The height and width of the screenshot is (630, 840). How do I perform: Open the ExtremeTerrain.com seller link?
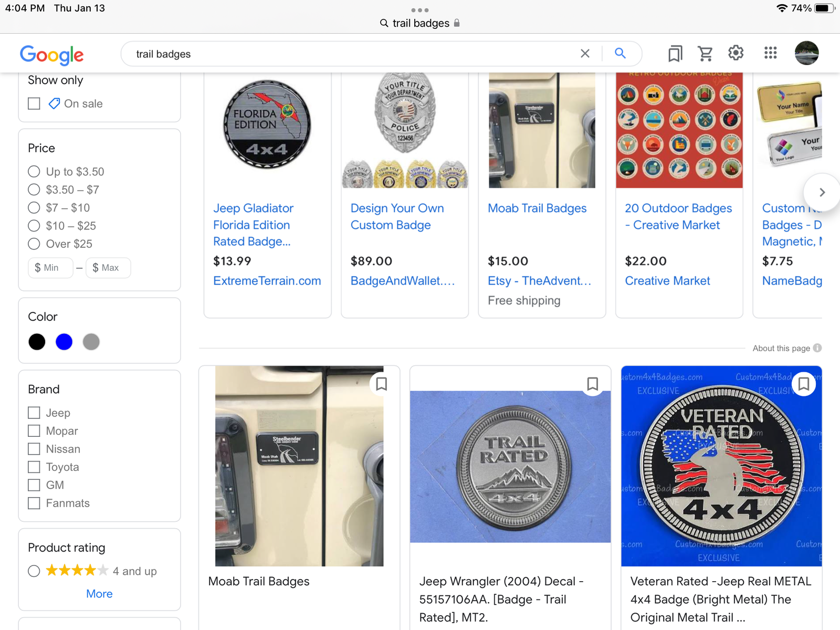point(267,281)
